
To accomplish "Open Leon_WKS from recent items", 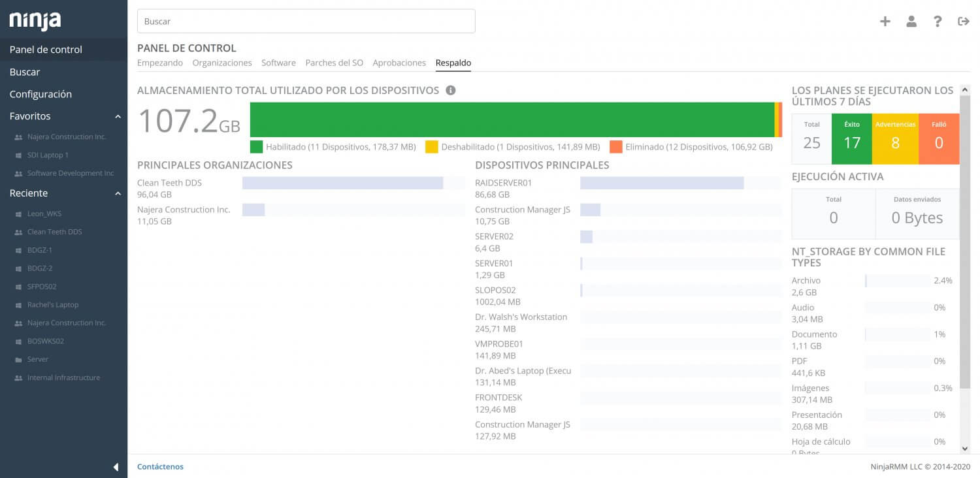I will [44, 214].
